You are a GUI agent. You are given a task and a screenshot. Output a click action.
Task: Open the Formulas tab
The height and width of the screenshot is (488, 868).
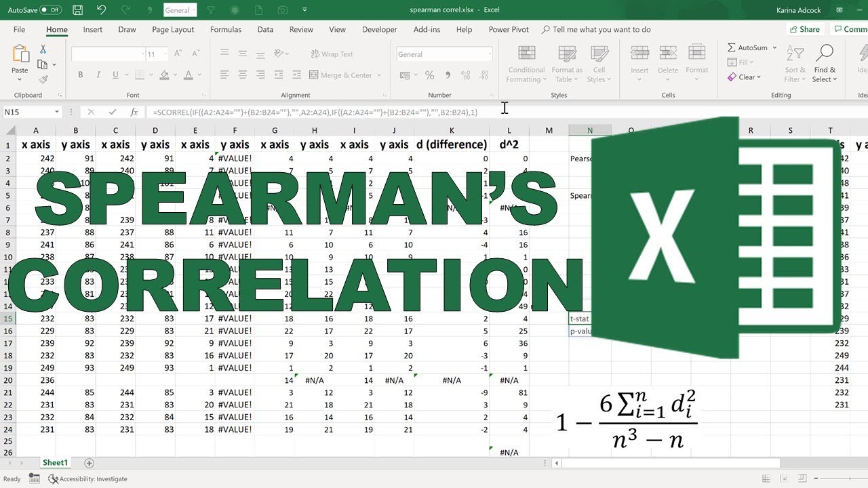pos(226,30)
